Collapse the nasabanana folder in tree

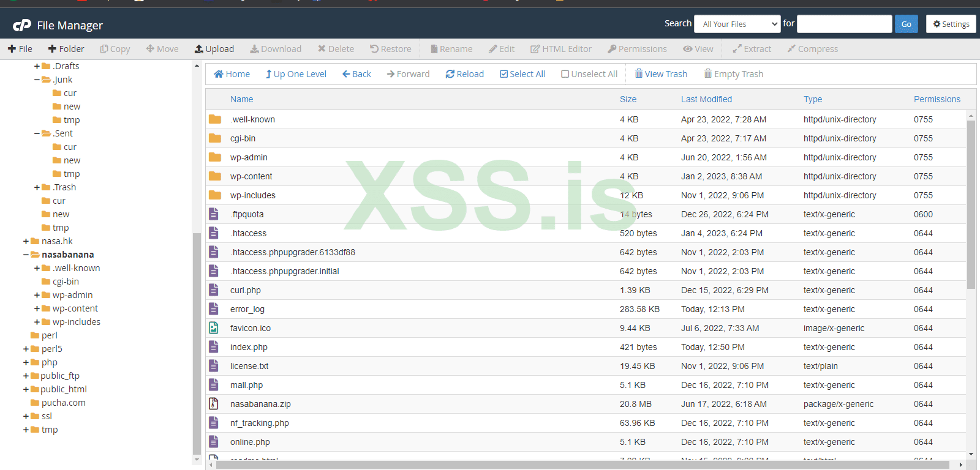click(x=26, y=255)
